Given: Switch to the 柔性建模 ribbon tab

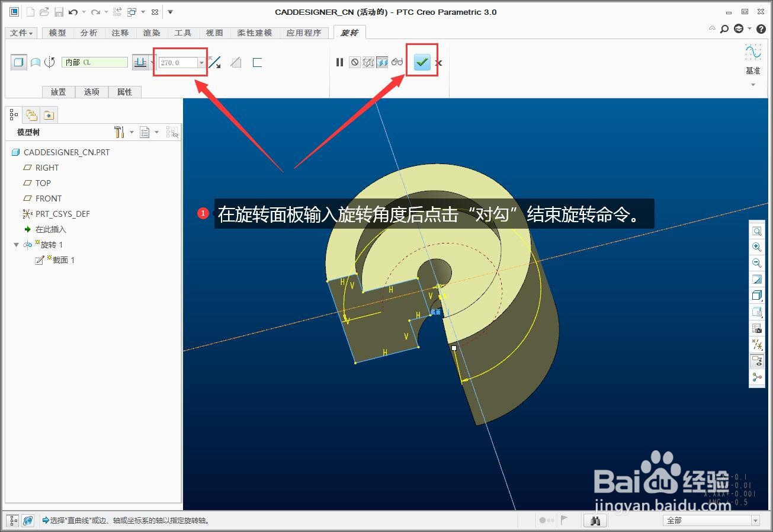Looking at the screenshot, I should pyautogui.click(x=255, y=33).
